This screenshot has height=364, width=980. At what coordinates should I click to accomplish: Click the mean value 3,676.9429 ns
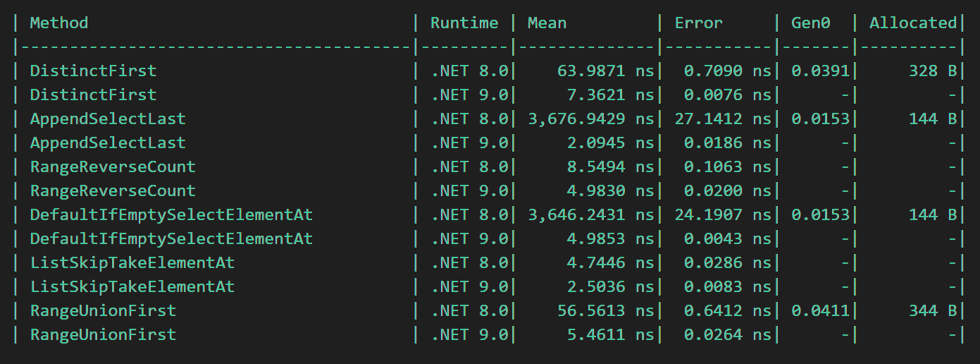point(591,119)
